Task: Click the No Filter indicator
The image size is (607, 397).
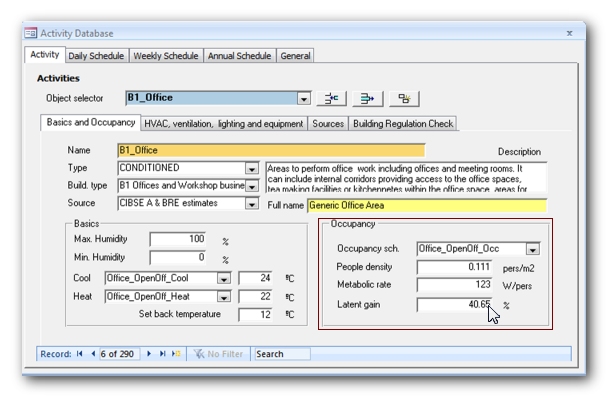Action: 218,354
